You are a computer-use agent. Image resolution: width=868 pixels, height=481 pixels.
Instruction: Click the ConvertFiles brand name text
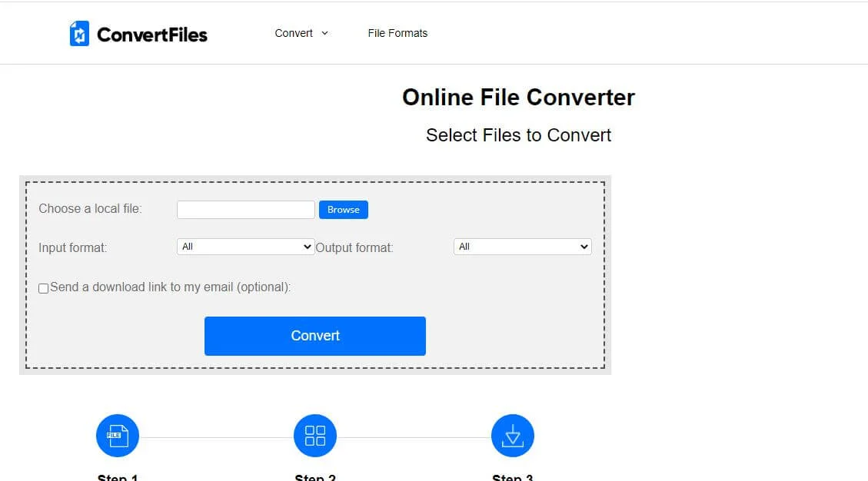click(x=152, y=35)
